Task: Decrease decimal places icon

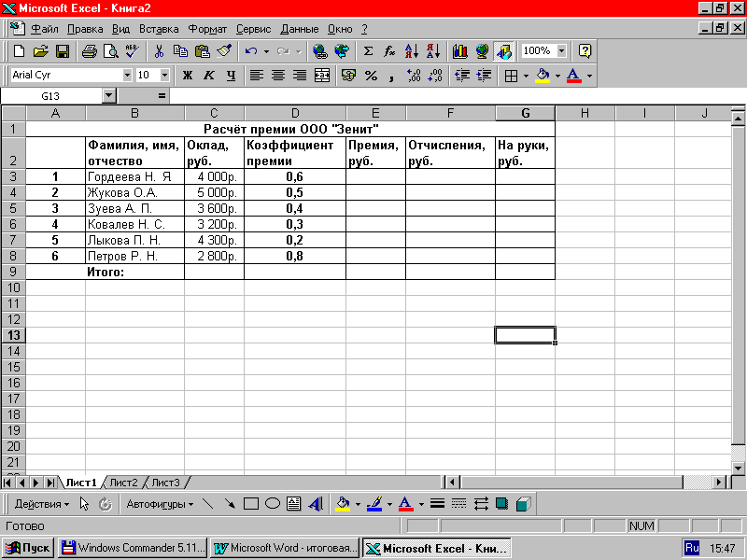Action: click(x=435, y=76)
